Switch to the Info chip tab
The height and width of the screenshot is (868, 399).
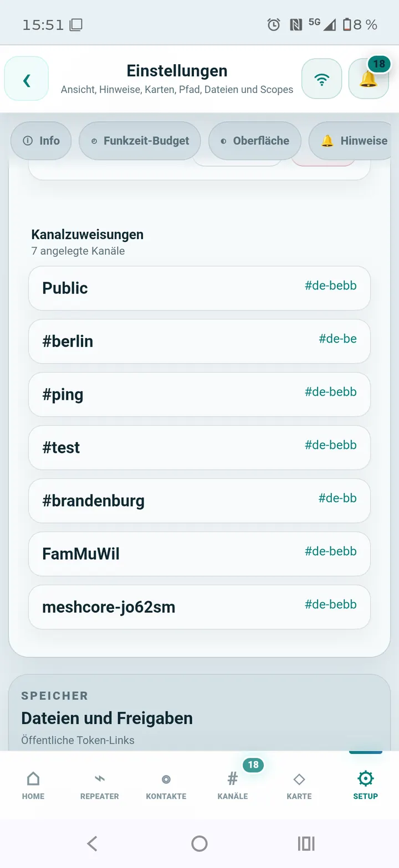coord(41,141)
